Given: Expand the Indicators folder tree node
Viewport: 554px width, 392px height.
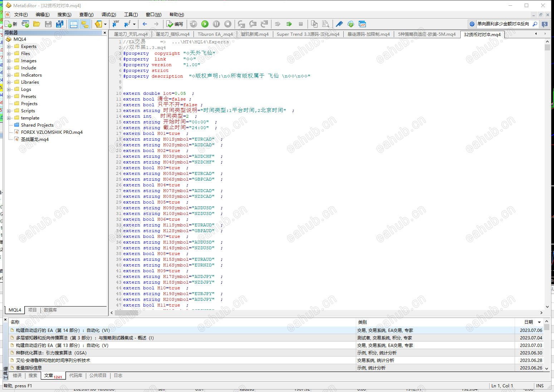Looking at the screenshot, I should click(9, 75).
